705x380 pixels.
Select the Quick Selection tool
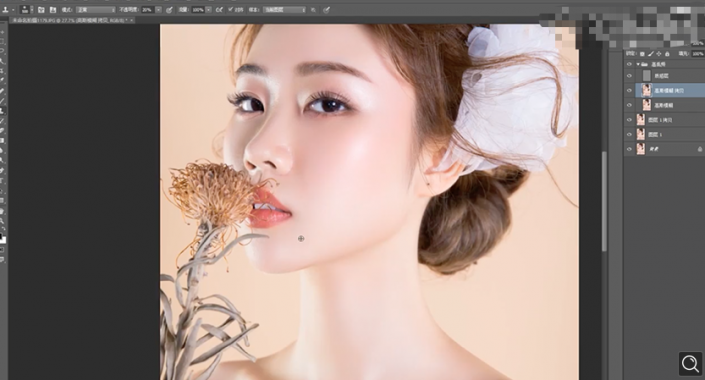coord(3,61)
